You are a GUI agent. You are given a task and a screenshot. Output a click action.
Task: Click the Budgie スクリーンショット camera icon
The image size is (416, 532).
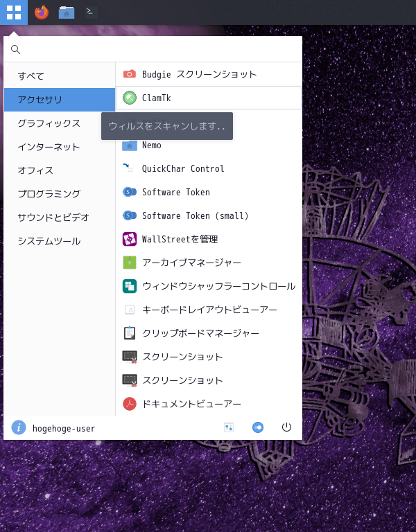pyautogui.click(x=130, y=74)
